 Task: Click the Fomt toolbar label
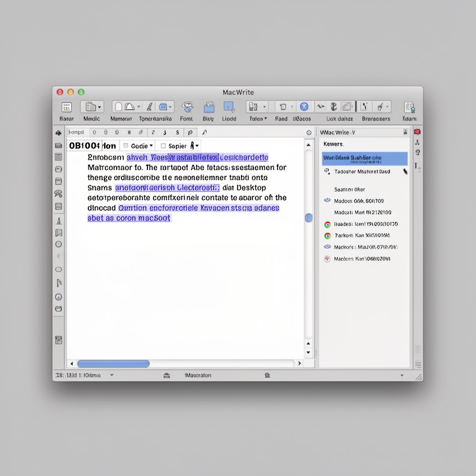coord(186,119)
